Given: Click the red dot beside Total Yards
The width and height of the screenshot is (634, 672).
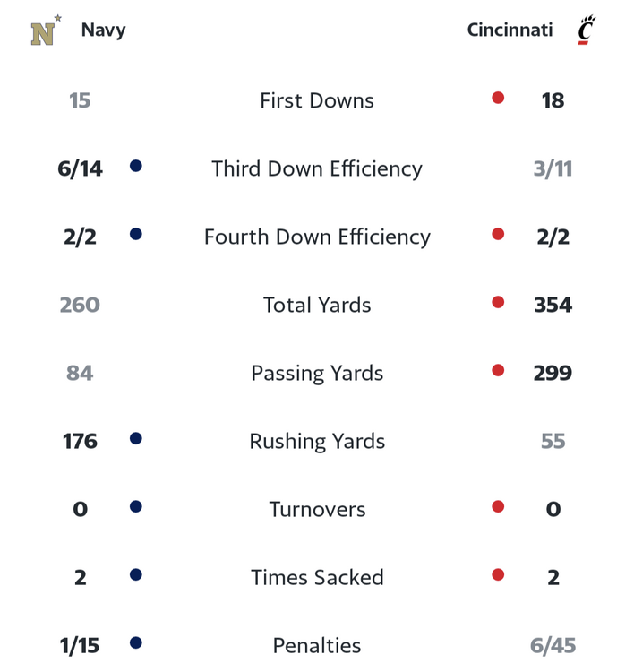Looking at the screenshot, I should click(498, 302).
